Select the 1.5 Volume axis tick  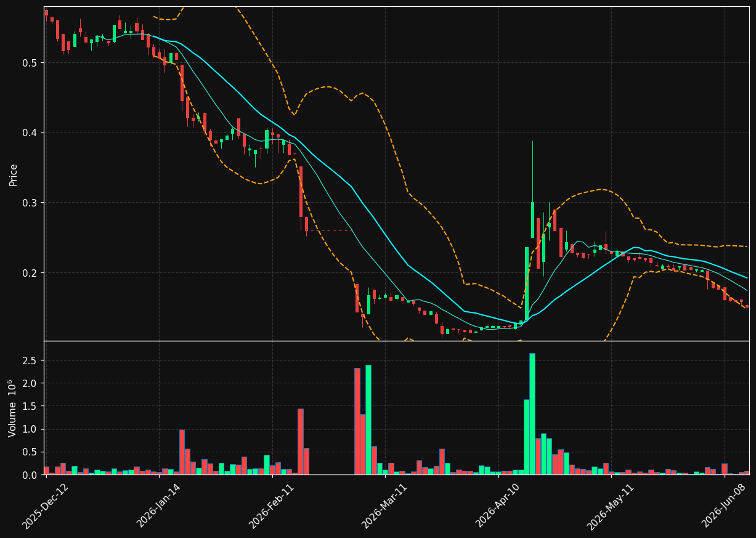click(31, 406)
